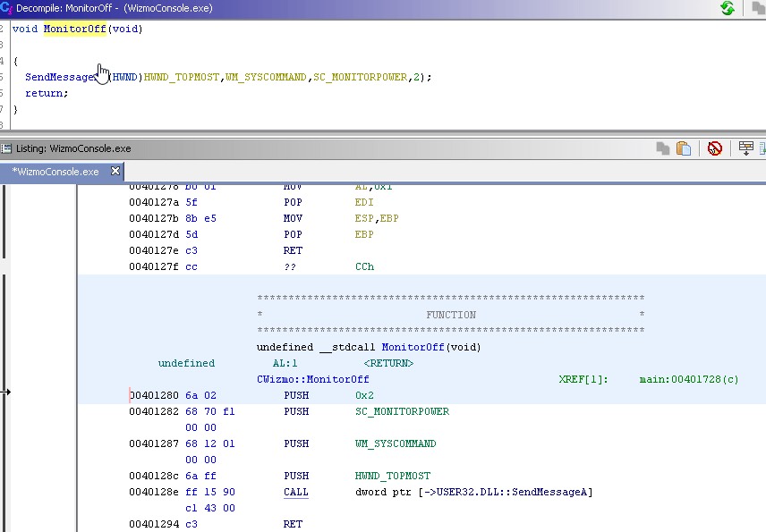This screenshot has width=766, height=532.
Task: Click the EBP operand of POP
Action: 364,234
